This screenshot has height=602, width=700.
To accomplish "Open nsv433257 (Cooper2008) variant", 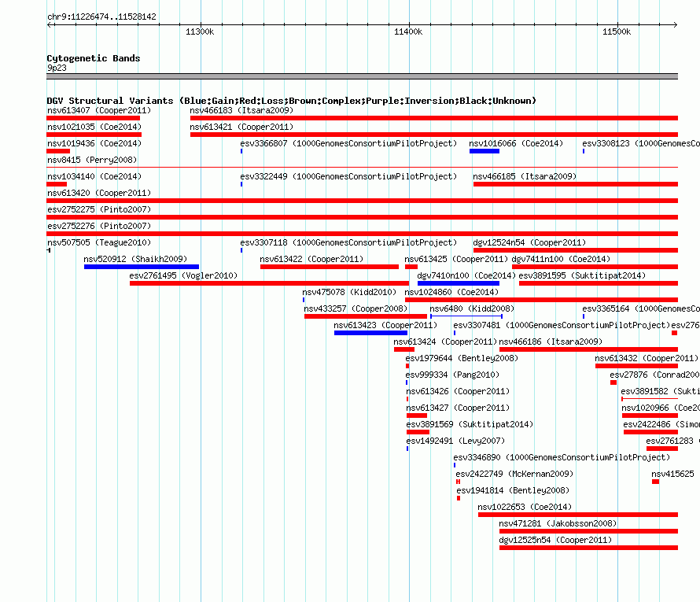I will point(356,308).
